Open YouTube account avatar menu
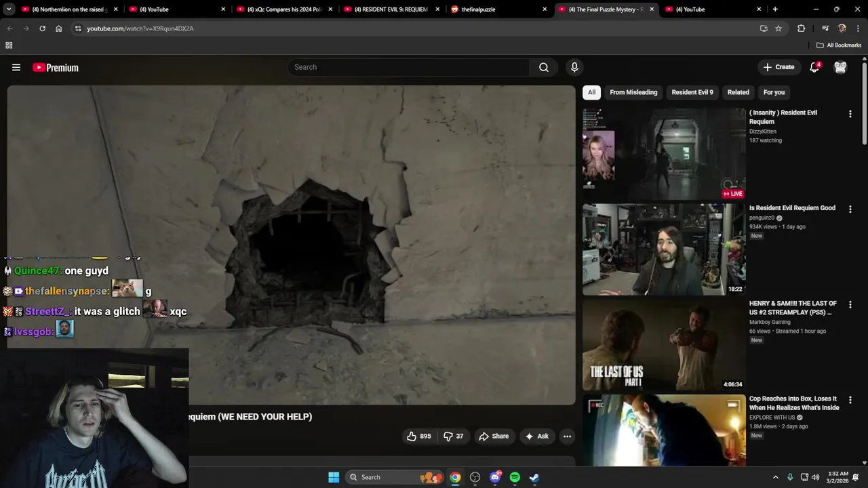 pyautogui.click(x=840, y=67)
